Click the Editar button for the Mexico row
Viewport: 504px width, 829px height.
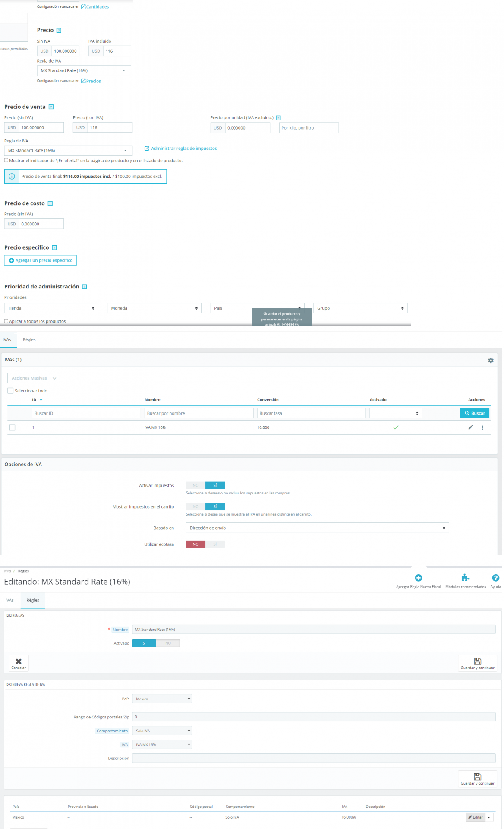click(x=476, y=817)
